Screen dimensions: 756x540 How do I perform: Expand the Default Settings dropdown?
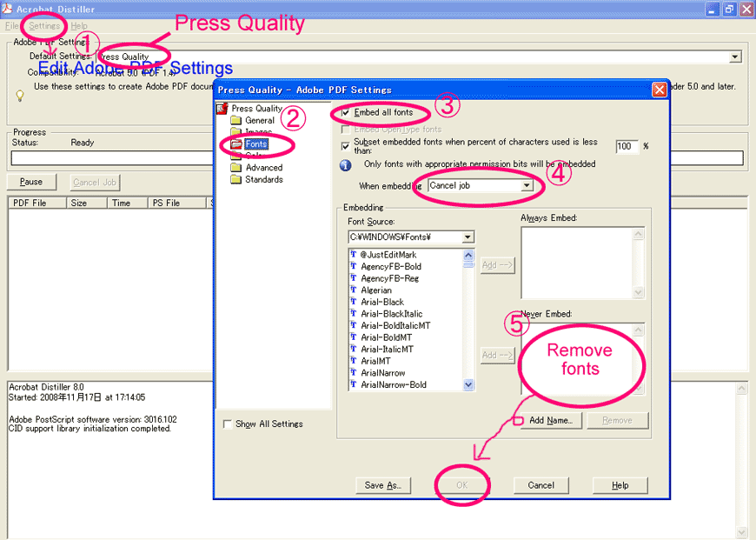coord(735,57)
